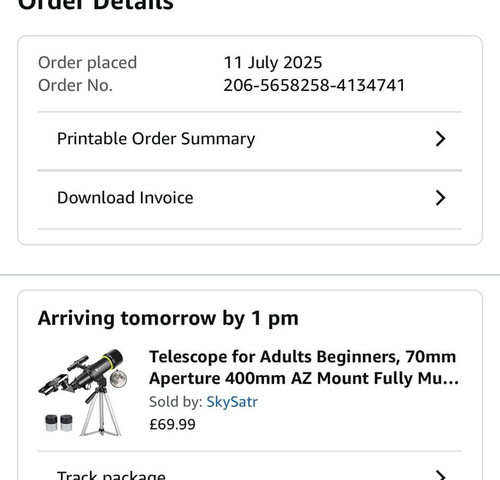The width and height of the screenshot is (500, 480).
Task: Tap the tripod in the telescope image
Action: click(x=101, y=411)
